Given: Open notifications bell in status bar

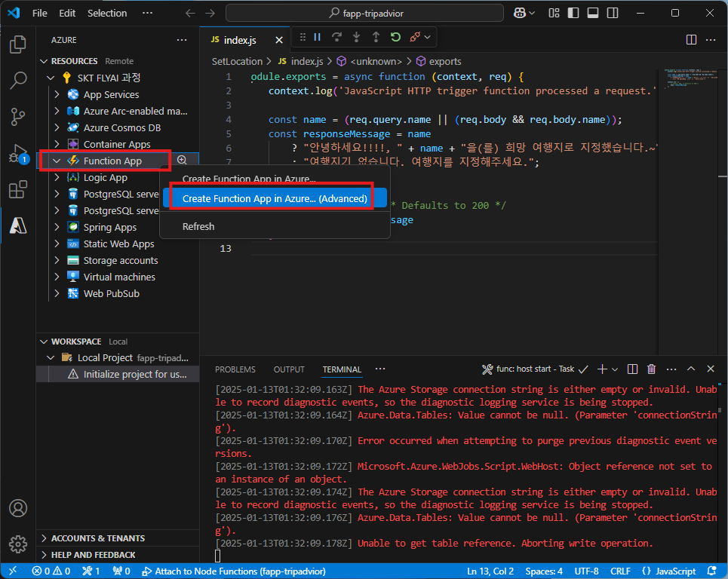Looking at the screenshot, I should pos(711,571).
